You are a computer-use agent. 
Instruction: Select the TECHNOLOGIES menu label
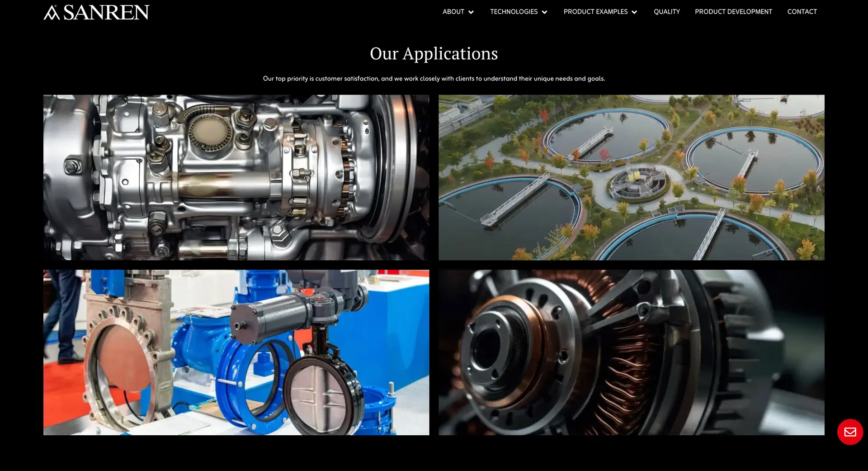[514, 12]
